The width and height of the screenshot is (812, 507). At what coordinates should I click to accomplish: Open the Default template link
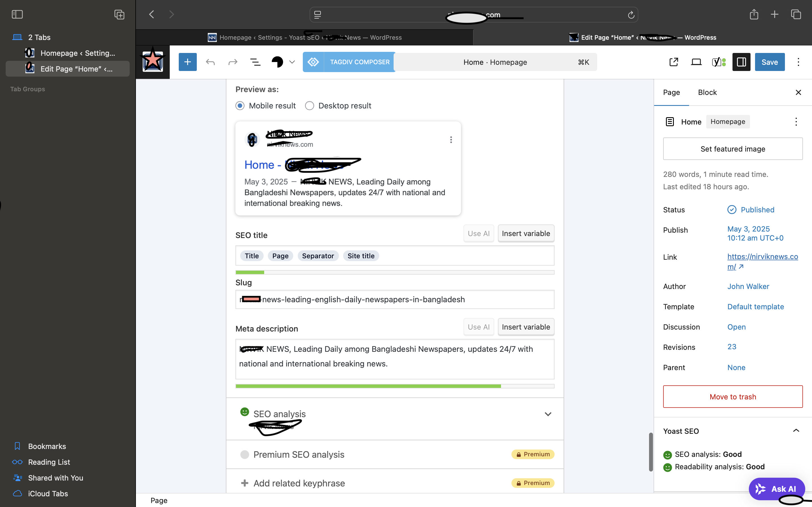755,306
